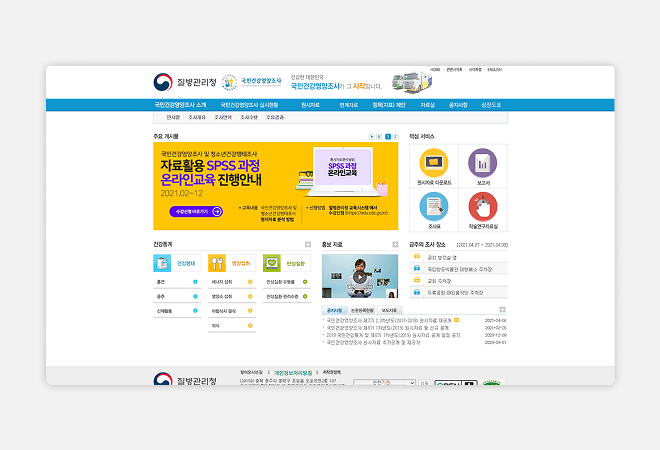Image resolution: width=660 pixels, height=450 pixels.
Task: Click the purple 보고서 chart icon
Action: 483,163
